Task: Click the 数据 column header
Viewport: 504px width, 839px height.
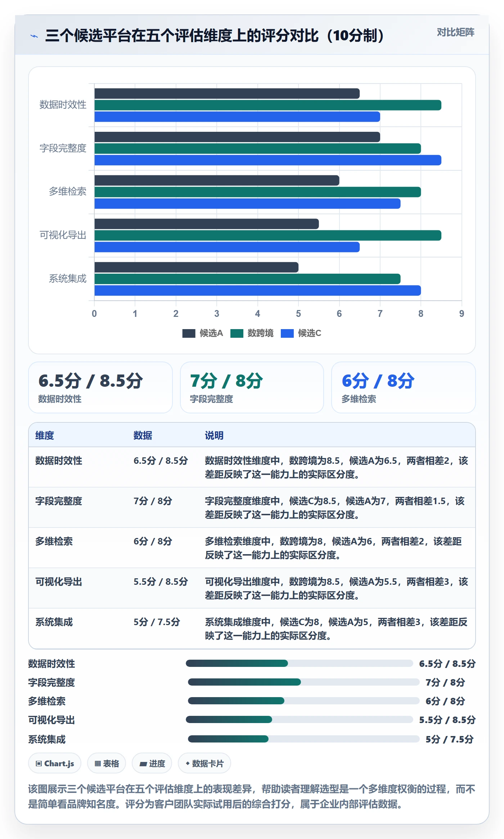Action: tap(143, 435)
